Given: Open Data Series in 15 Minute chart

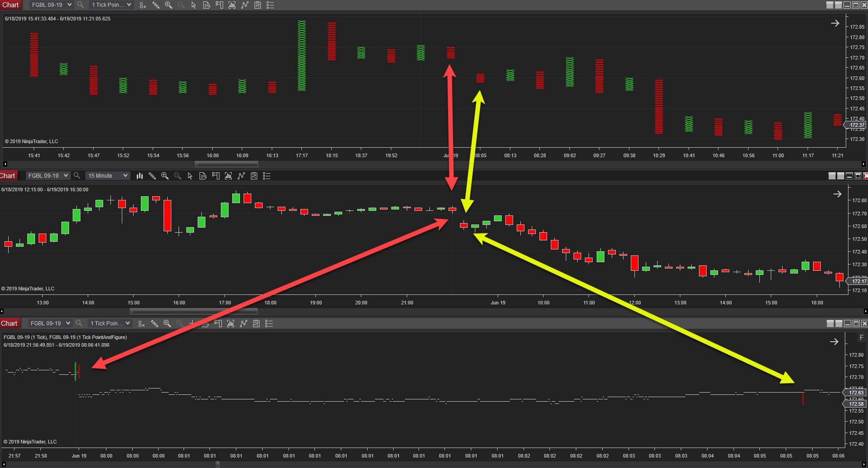Looking at the screenshot, I should (229, 176).
